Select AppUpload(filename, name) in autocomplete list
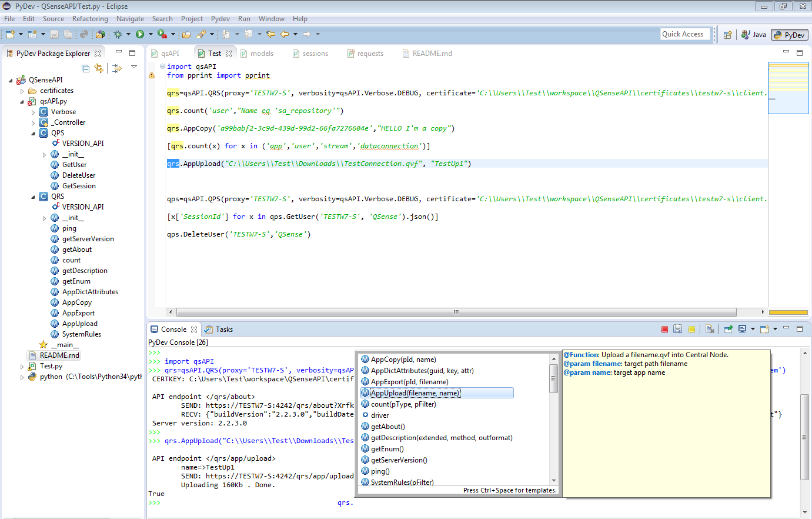 pyautogui.click(x=437, y=393)
